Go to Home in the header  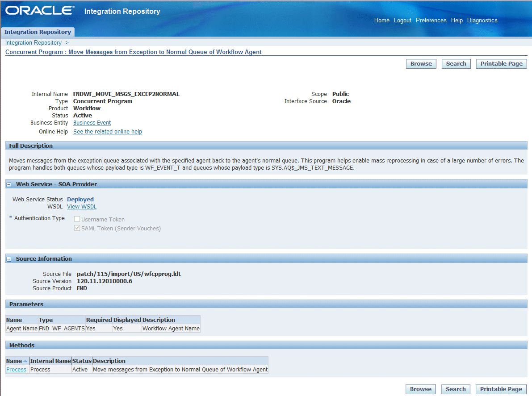[x=382, y=21]
